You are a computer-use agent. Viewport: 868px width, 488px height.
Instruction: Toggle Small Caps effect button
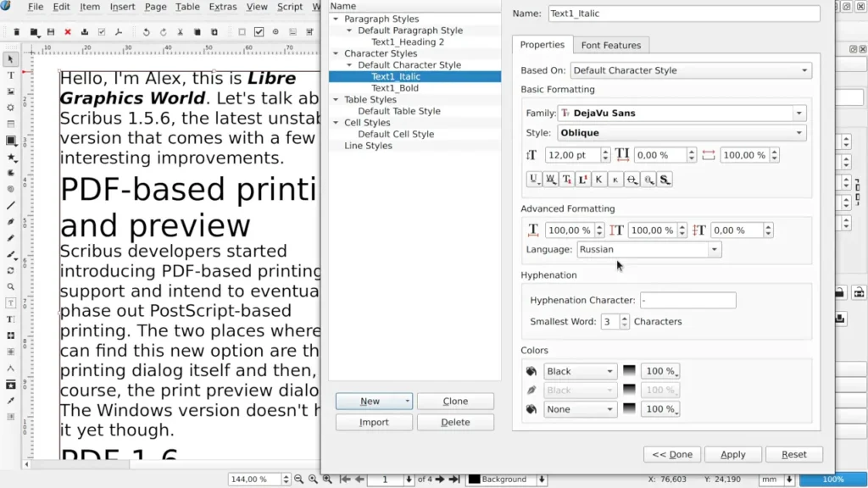point(615,180)
